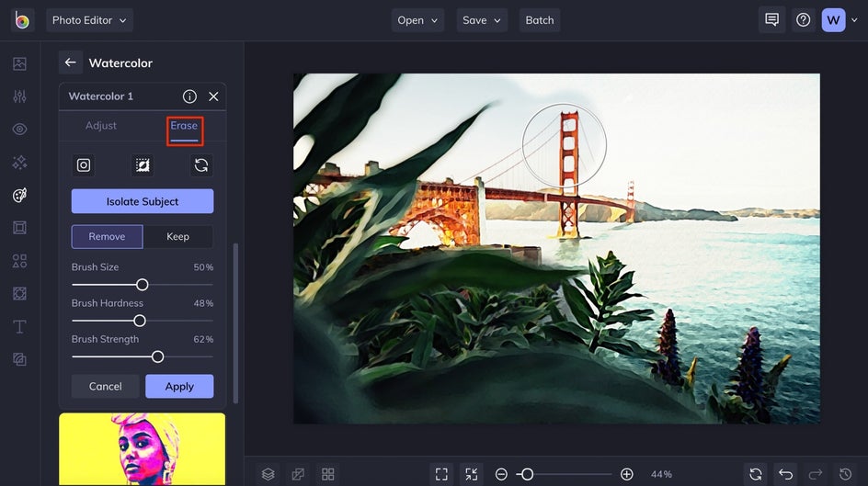Open the Edit sliders sidebar tool
Viewport: 868px width, 486px height.
[x=19, y=96]
